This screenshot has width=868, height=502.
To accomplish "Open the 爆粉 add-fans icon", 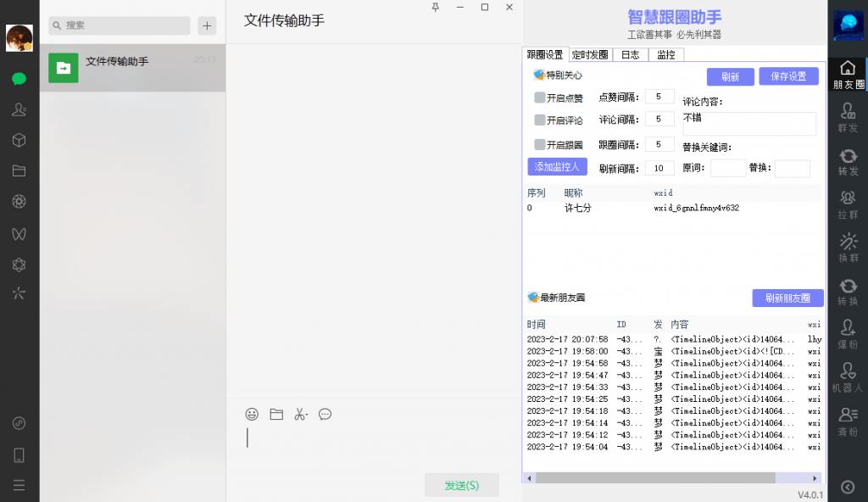I will [848, 335].
